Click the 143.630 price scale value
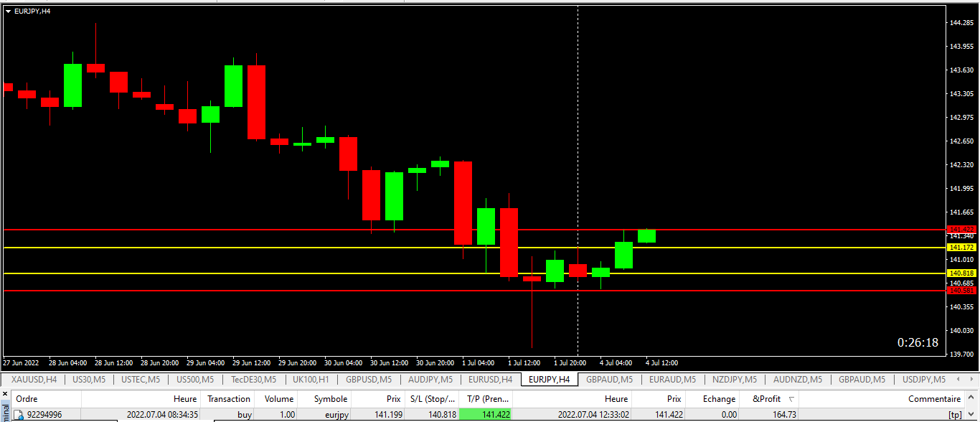The width and height of the screenshot is (980, 422). (961, 70)
